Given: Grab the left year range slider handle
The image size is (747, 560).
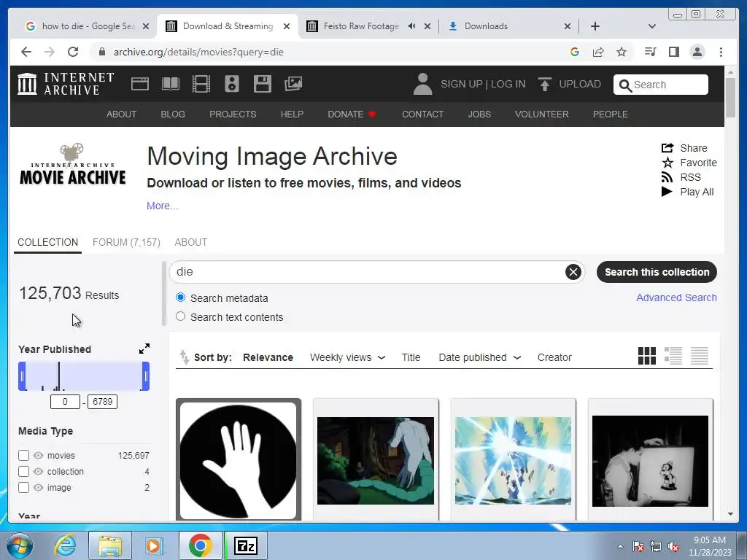Looking at the screenshot, I should point(22,376).
